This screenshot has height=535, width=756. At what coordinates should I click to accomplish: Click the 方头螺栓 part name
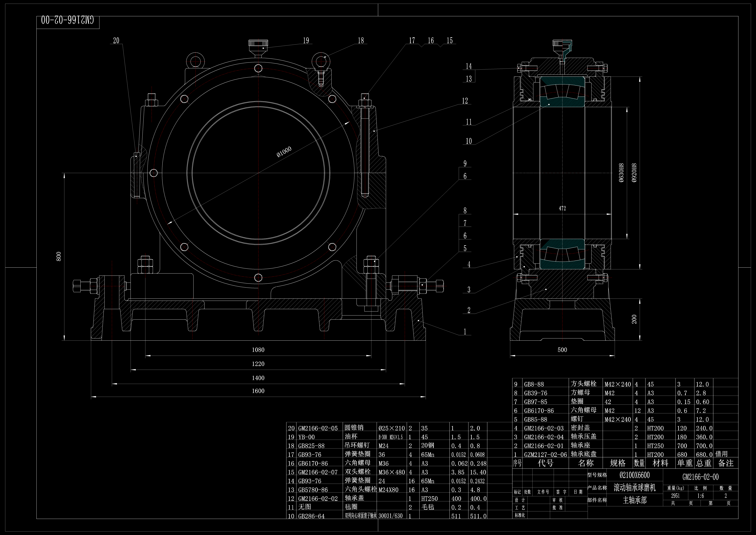pyautogui.click(x=583, y=384)
